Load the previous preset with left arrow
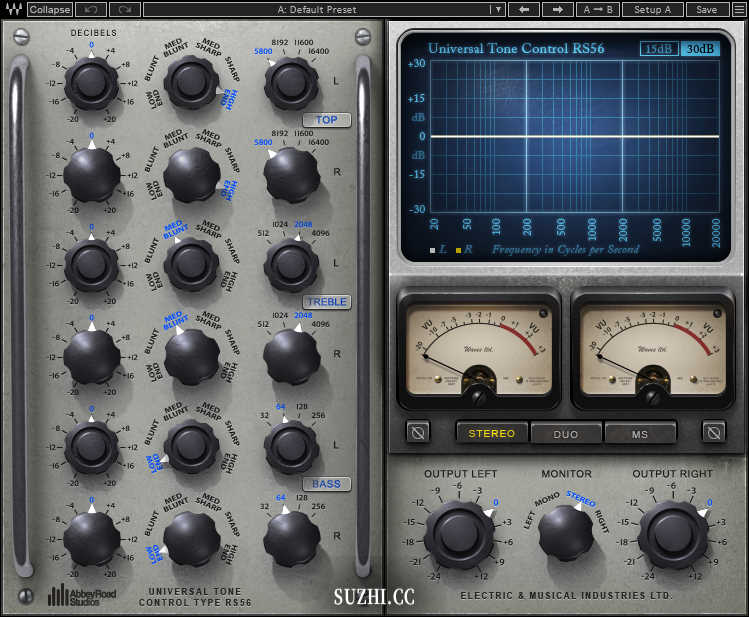This screenshot has width=749, height=617. point(523,9)
